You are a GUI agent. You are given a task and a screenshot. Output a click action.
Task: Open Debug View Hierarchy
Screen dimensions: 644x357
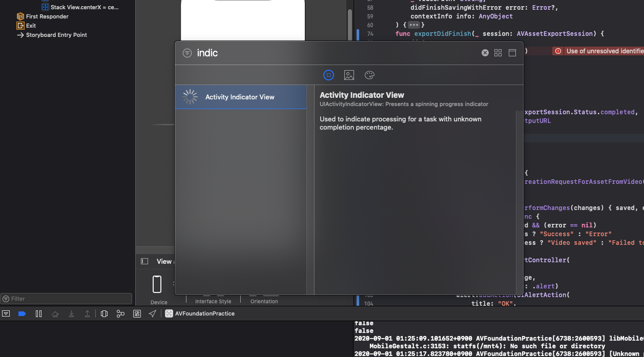(104, 313)
